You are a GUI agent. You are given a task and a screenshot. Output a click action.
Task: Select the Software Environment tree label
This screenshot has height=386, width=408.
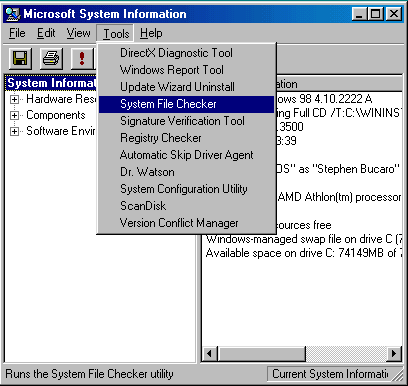tap(61, 131)
